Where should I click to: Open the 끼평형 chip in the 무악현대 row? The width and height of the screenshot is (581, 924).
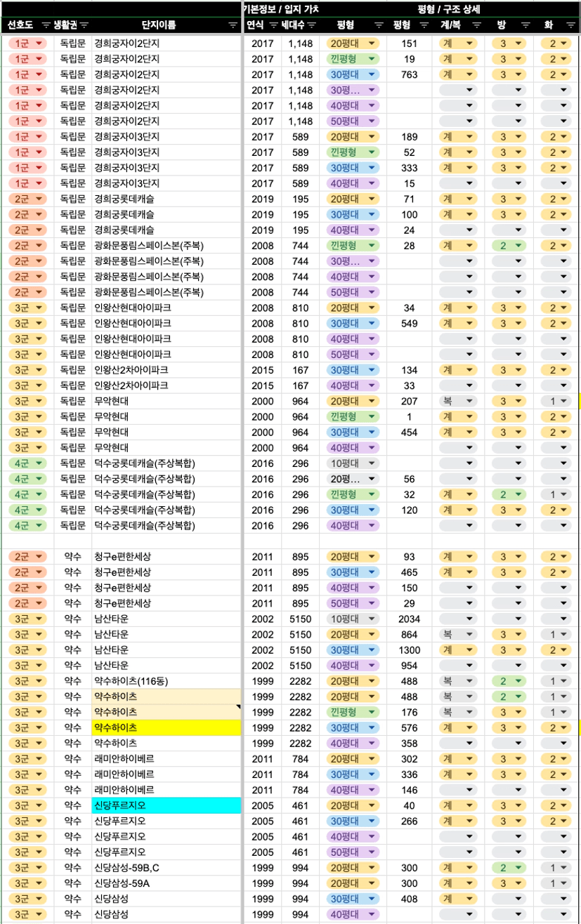[x=353, y=416]
